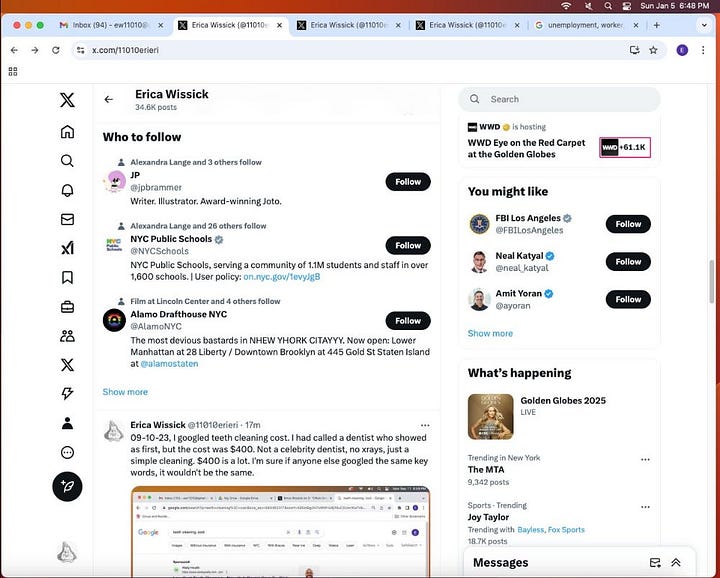Viewport: 720px width, 578px height.
Task: Navigate forward in browser toolbar
Action: (x=35, y=50)
